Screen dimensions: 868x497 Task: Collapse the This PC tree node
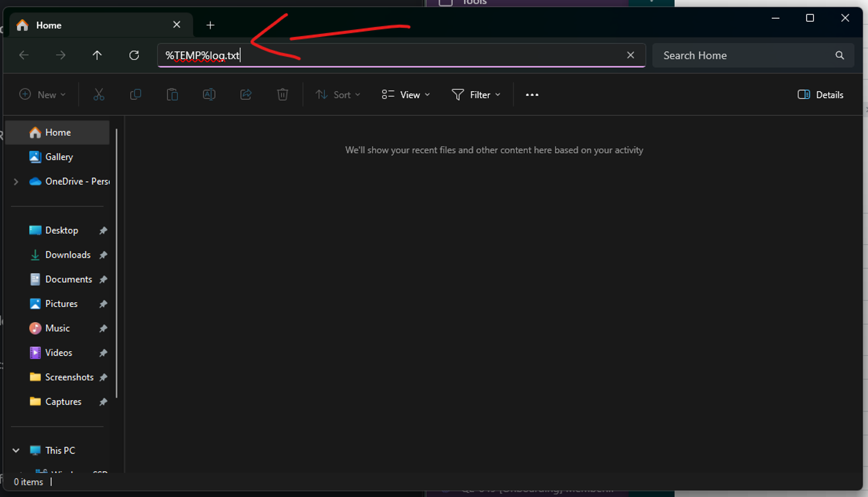click(16, 451)
